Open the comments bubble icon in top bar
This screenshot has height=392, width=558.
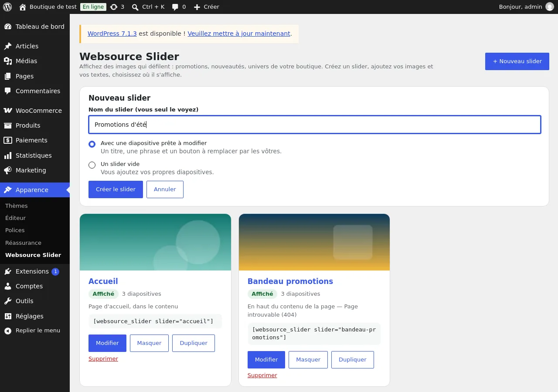(175, 7)
